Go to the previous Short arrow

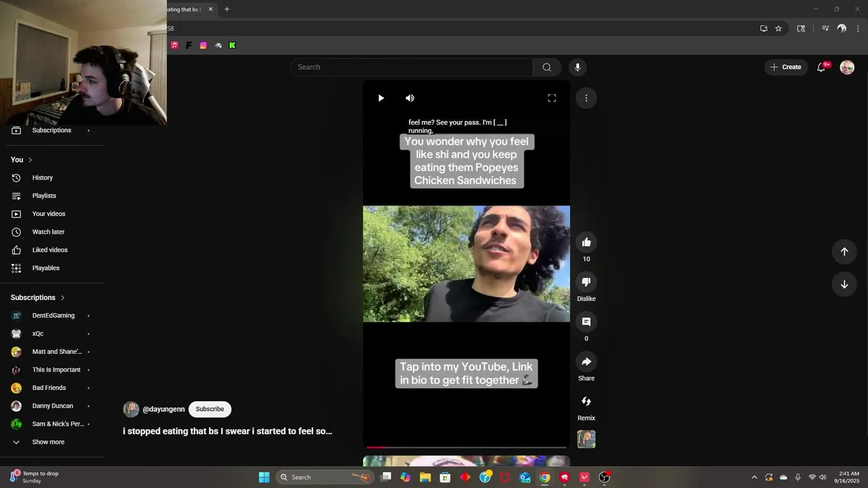tap(844, 251)
